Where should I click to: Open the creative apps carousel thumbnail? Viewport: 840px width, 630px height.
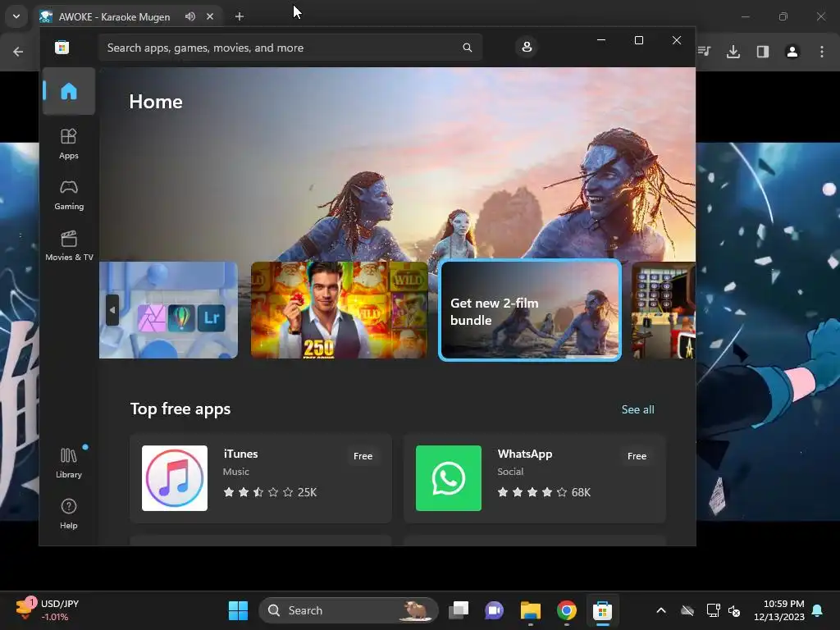pos(168,310)
